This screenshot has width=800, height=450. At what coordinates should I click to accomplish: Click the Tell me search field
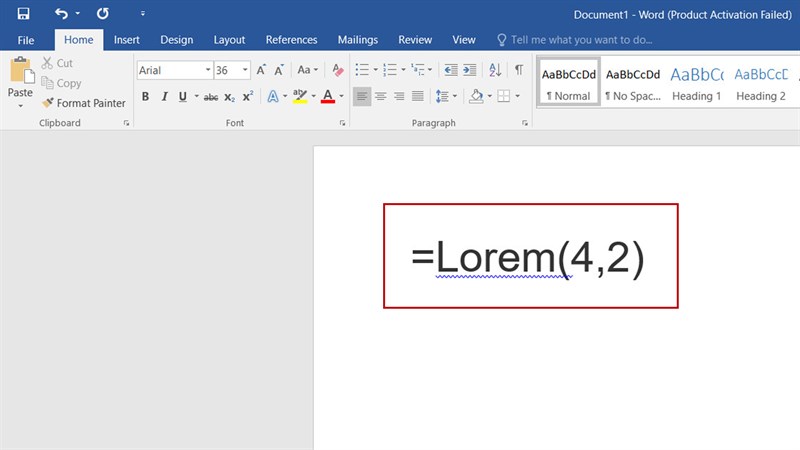point(581,40)
